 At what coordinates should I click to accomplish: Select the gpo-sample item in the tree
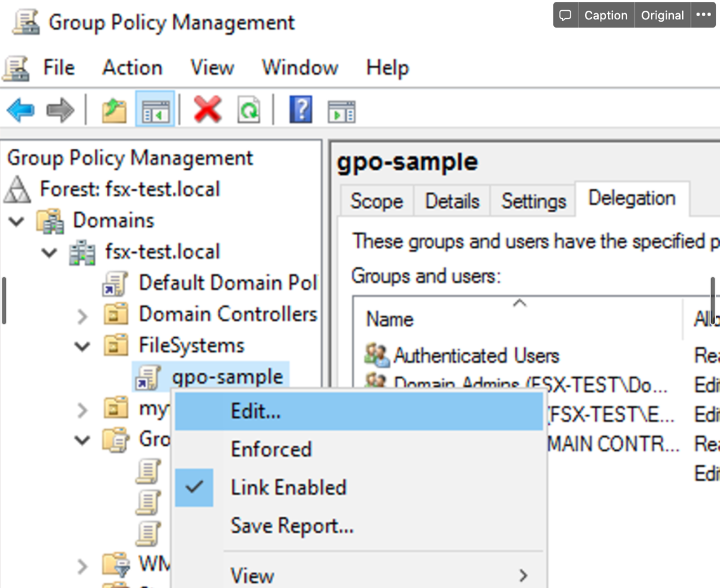tap(227, 377)
